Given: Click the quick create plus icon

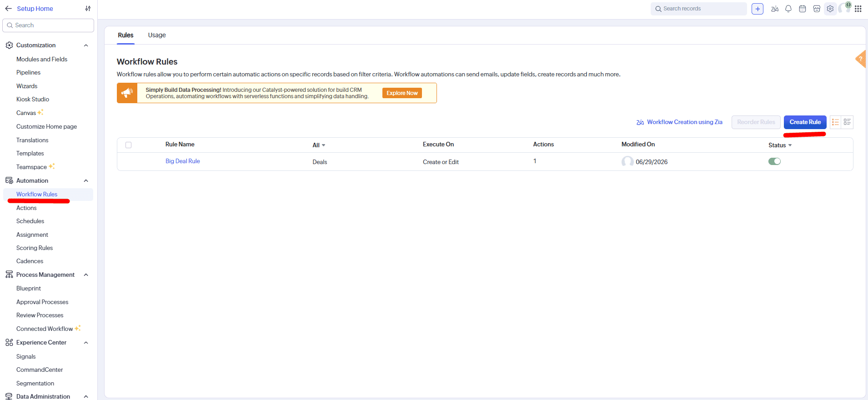Looking at the screenshot, I should 758,9.
